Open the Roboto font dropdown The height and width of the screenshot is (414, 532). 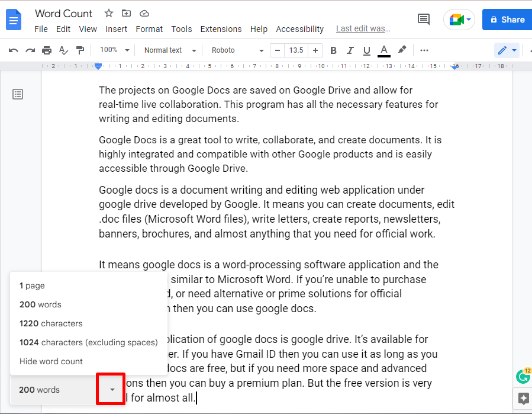[x=237, y=50]
